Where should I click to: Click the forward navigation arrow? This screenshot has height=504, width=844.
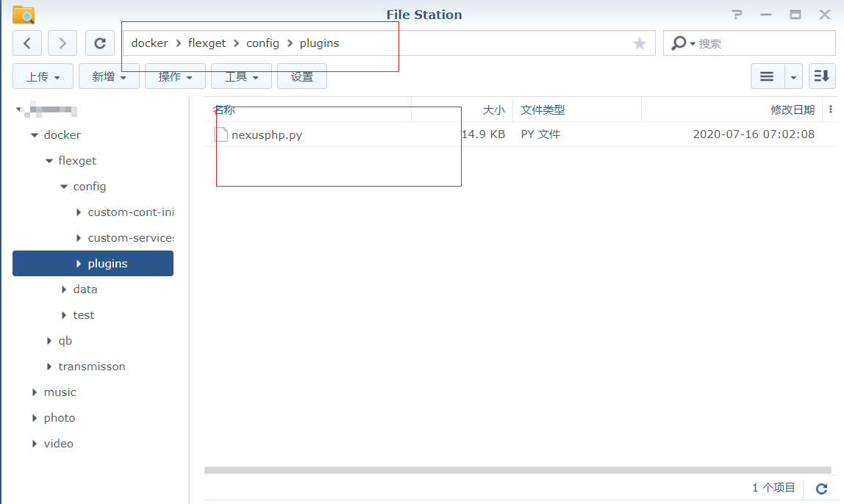(x=62, y=43)
